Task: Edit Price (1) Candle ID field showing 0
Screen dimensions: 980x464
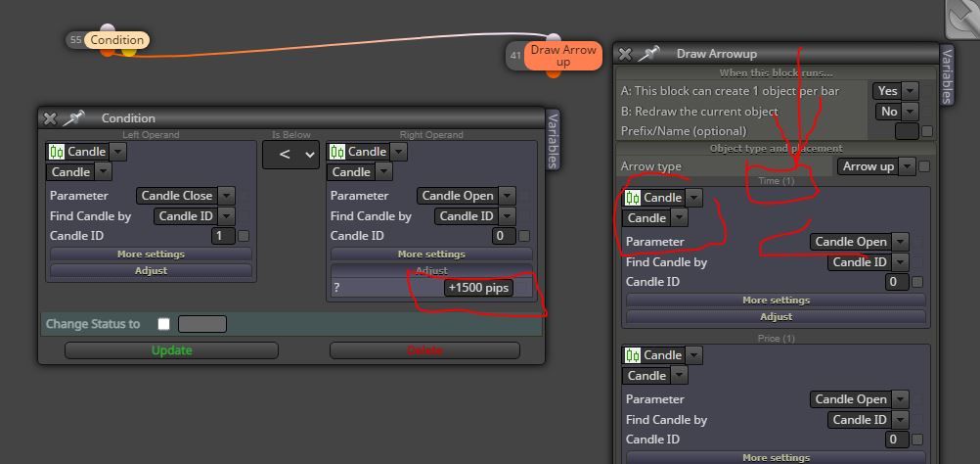Action: 898,440
